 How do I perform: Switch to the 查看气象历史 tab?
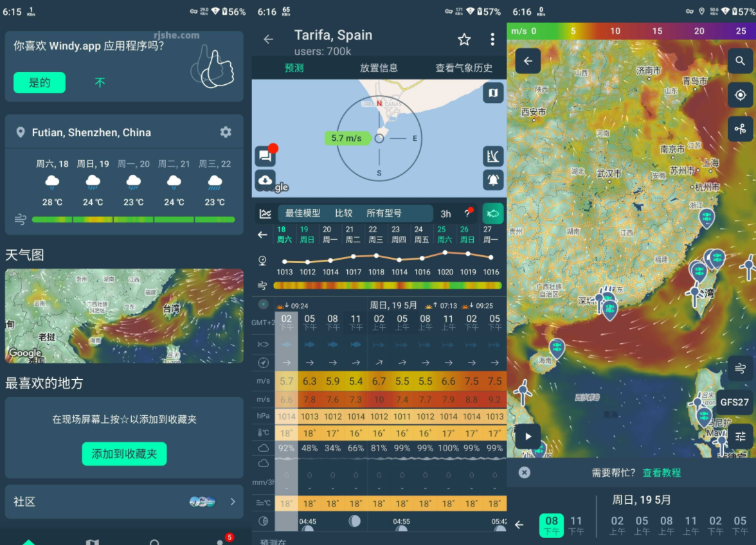(x=464, y=68)
